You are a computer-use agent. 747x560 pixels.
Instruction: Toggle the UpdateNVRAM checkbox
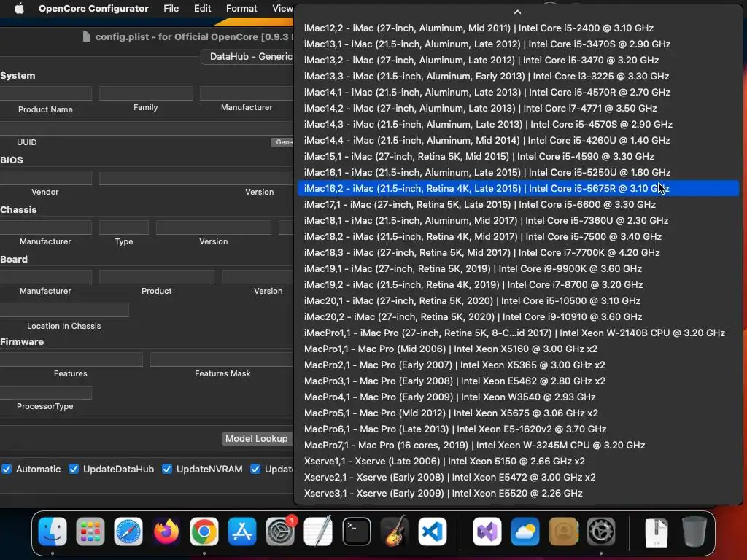[167, 469]
